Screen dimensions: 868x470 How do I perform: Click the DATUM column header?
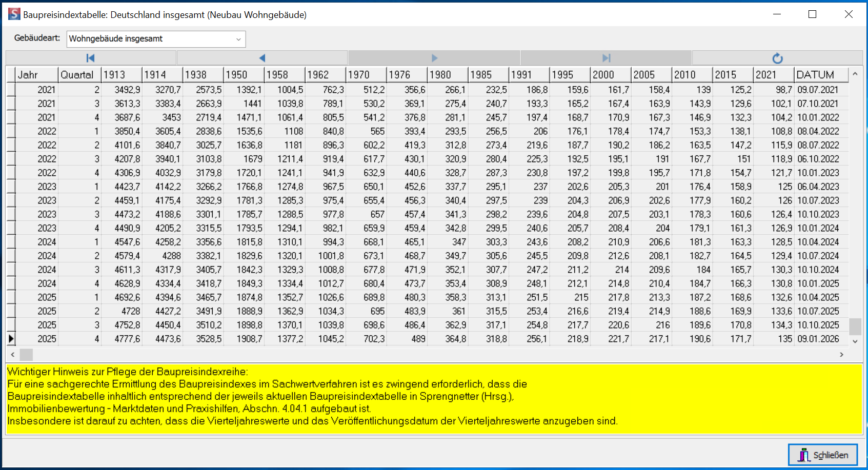point(820,75)
